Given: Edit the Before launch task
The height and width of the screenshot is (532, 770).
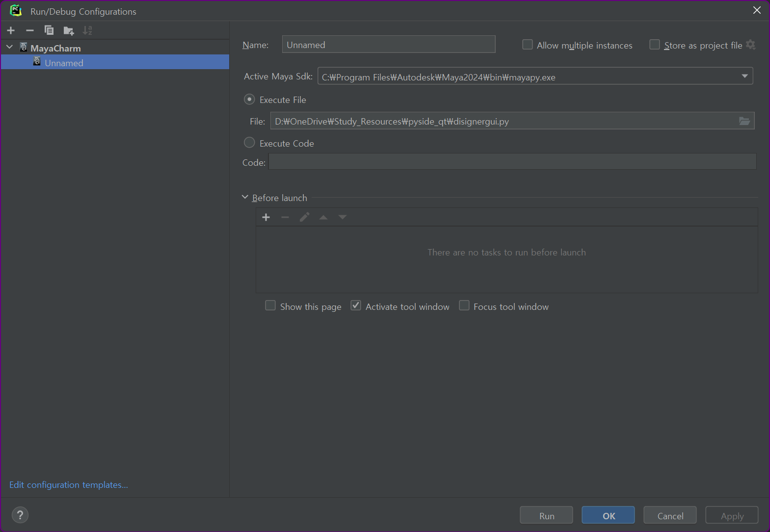Looking at the screenshot, I should coord(304,217).
